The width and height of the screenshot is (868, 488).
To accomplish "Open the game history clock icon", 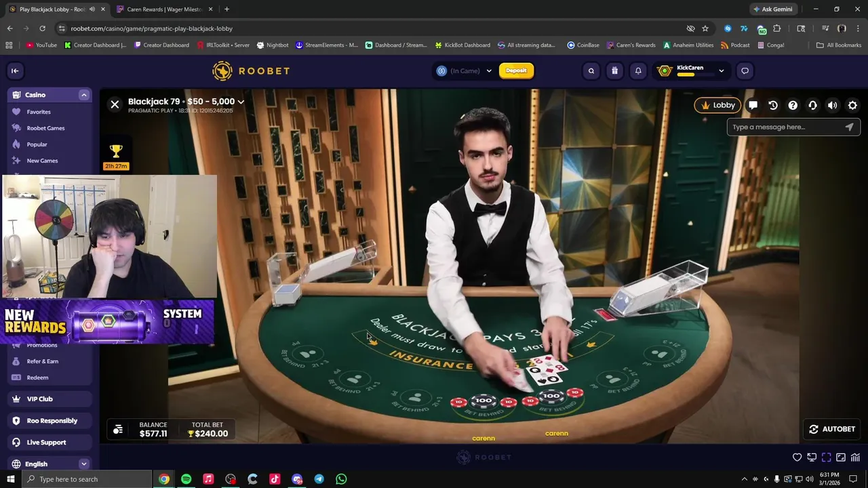I will (772, 105).
